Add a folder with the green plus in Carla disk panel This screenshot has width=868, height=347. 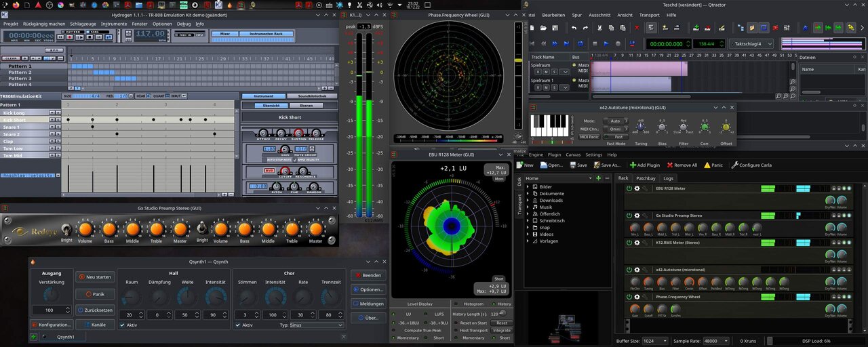pos(598,178)
